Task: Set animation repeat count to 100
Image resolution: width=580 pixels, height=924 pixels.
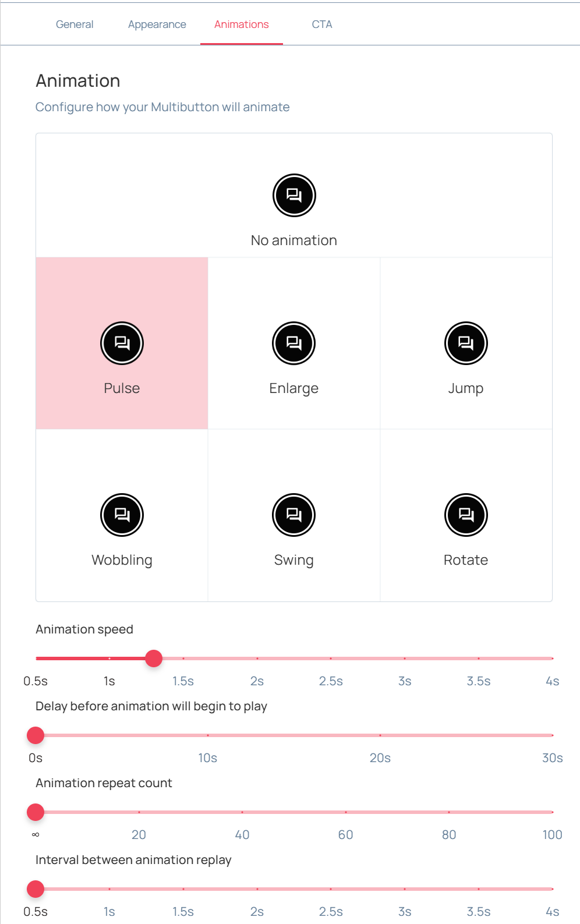Action: coord(552,812)
